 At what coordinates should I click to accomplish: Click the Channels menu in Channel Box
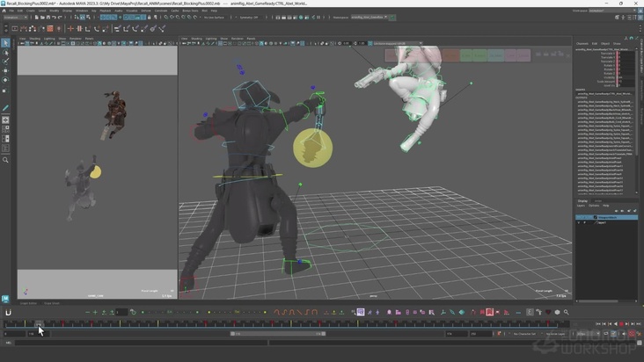582,42
